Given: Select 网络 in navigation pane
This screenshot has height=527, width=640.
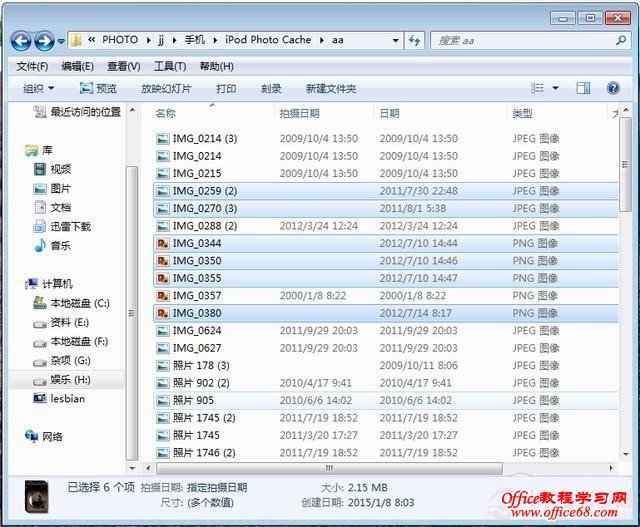Looking at the screenshot, I should coord(43,437).
